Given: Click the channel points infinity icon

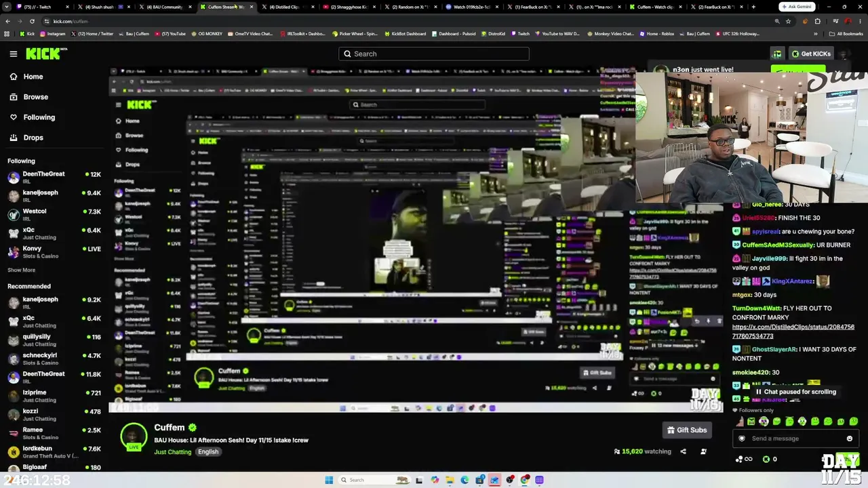Looking at the screenshot, I should point(744,459).
